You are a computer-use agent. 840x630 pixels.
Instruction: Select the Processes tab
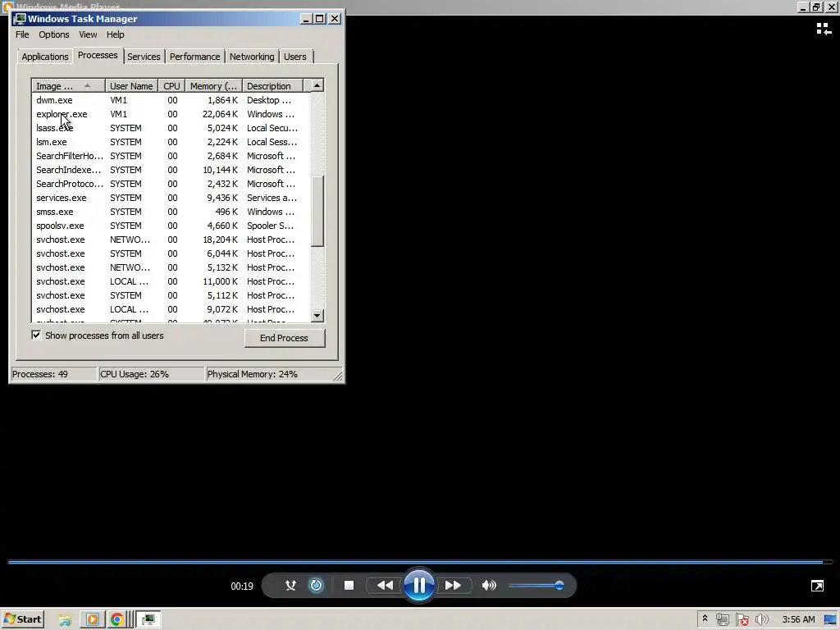pos(98,55)
